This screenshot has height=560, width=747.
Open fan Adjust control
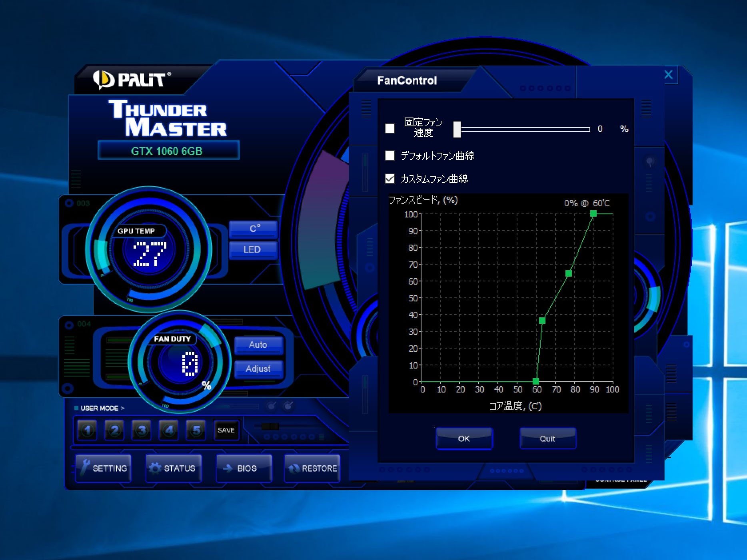coord(258,369)
